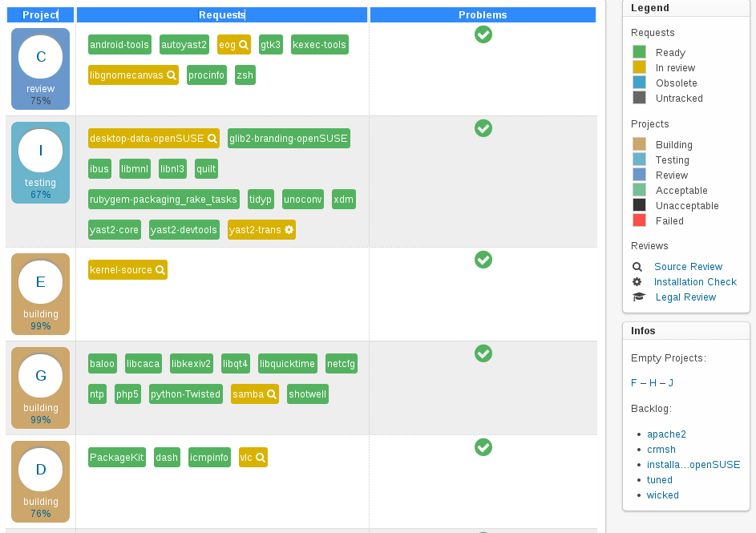The image size is (756, 533).
Task: Open the netcfg request
Action: tap(341, 364)
